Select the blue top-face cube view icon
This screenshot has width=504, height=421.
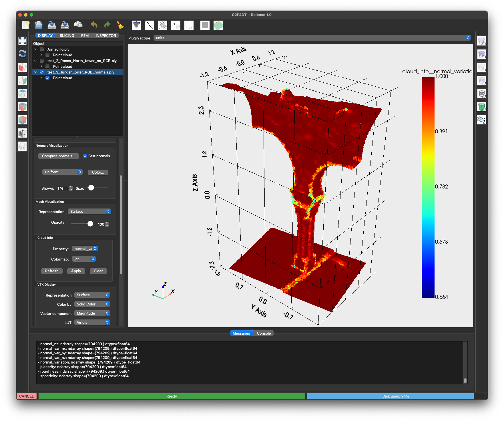pyautogui.click(x=22, y=94)
